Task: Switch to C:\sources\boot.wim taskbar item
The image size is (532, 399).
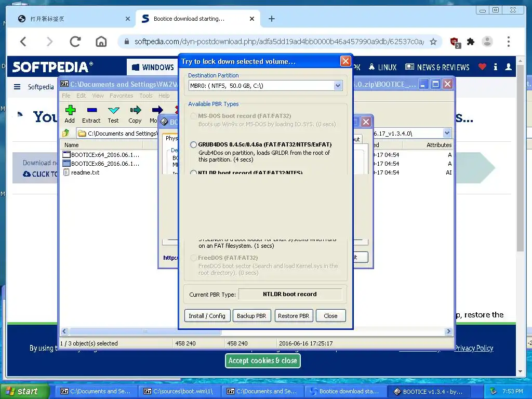Action: [179, 391]
